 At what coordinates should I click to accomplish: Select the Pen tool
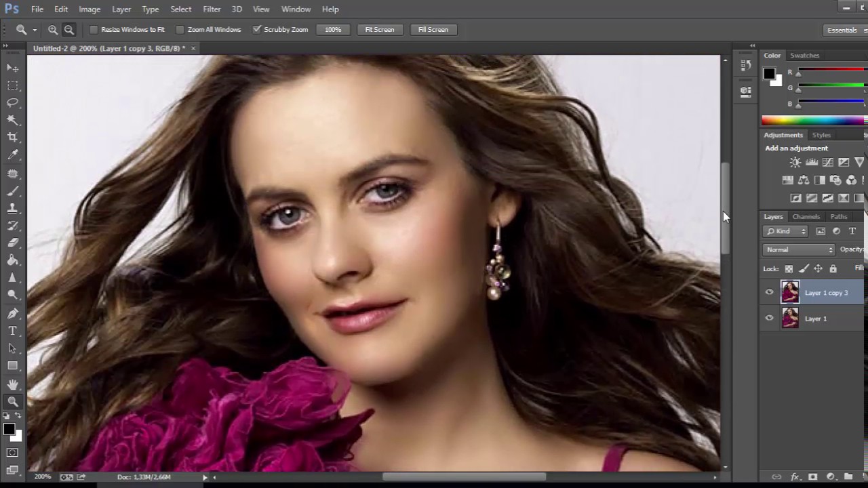tap(13, 313)
